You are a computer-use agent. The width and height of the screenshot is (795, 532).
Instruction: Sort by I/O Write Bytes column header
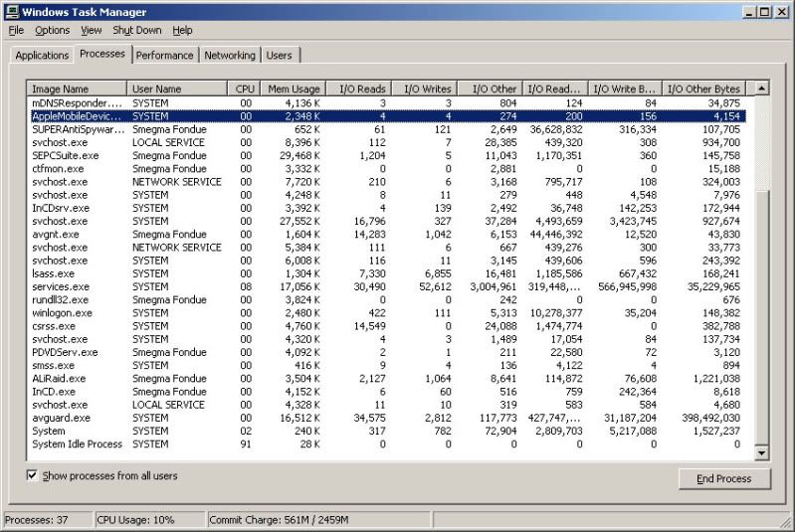tap(625, 89)
